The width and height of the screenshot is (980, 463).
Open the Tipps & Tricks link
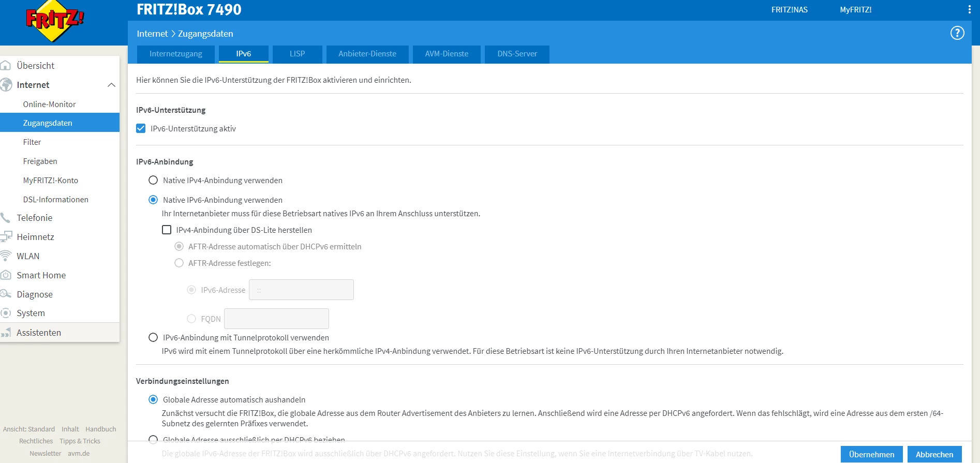click(x=80, y=441)
